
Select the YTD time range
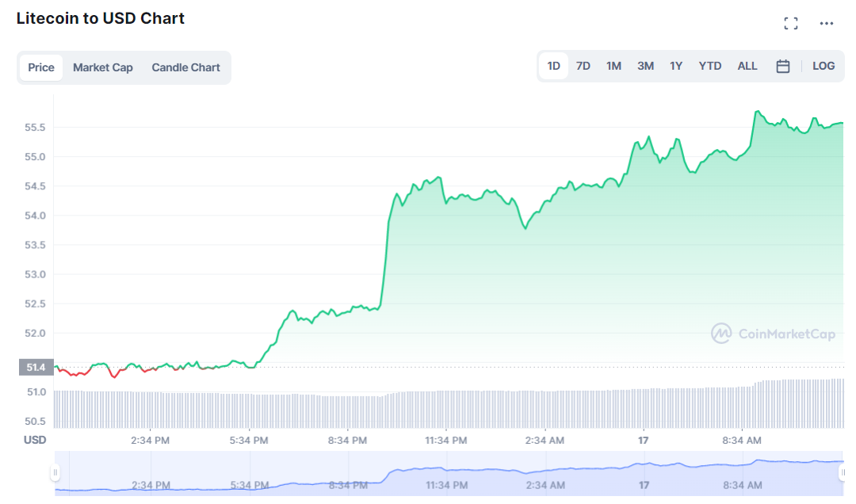(709, 66)
